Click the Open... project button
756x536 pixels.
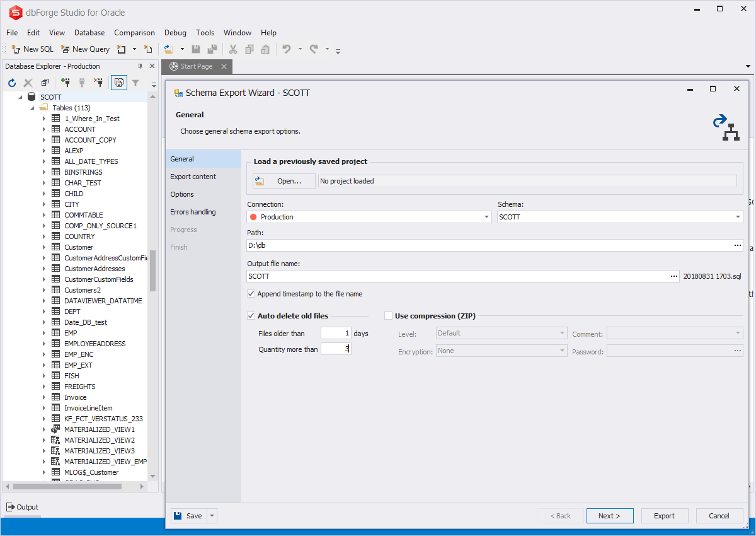tap(284, 181)
